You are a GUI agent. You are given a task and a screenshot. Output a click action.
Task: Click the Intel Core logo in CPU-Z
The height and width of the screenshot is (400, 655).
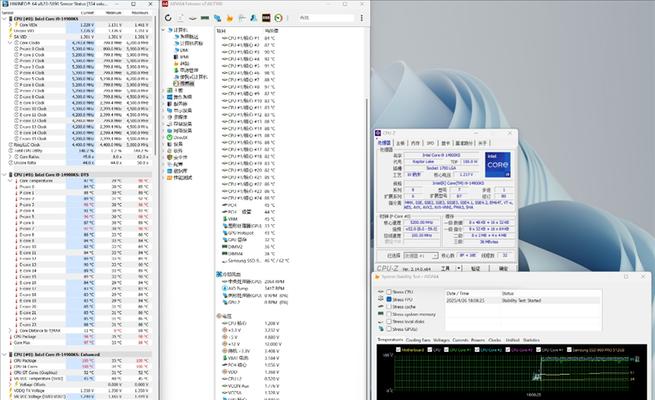(498, 165)
